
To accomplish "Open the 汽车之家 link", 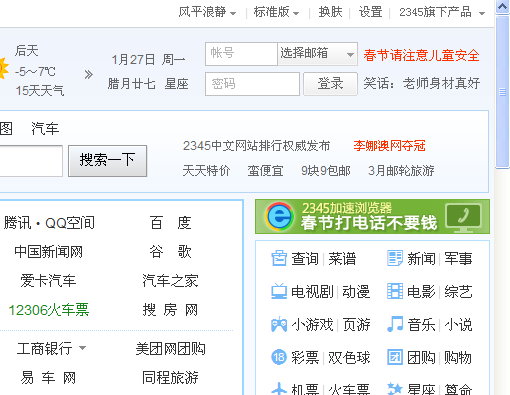I will (x=170, y=281).
